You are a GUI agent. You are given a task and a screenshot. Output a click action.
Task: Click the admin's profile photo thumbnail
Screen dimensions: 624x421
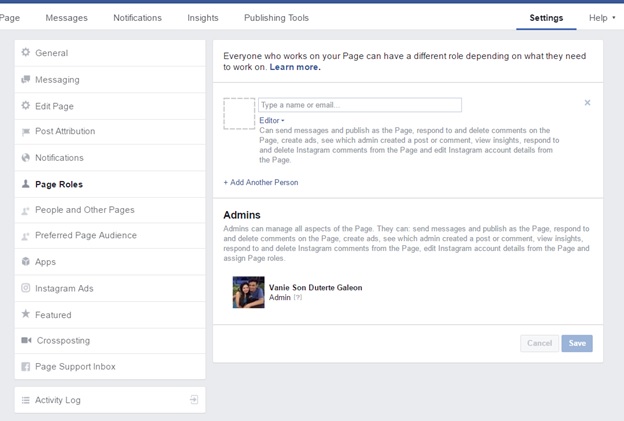pos(248,292)
